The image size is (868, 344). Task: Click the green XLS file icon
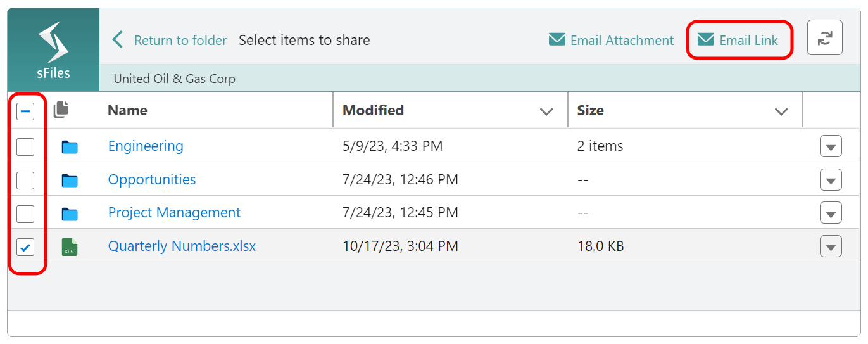[x=70, y=246]
